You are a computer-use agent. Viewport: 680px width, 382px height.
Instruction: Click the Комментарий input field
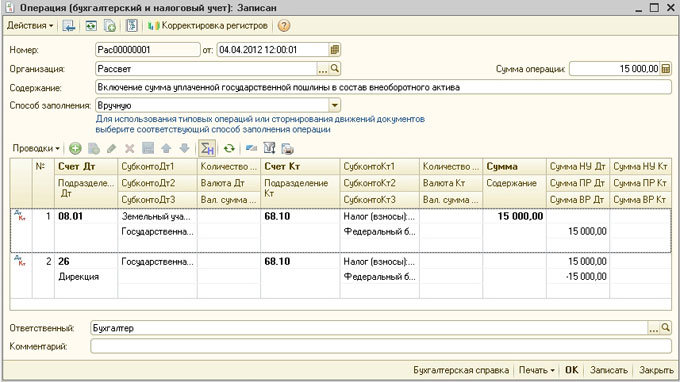pos(381,346)
